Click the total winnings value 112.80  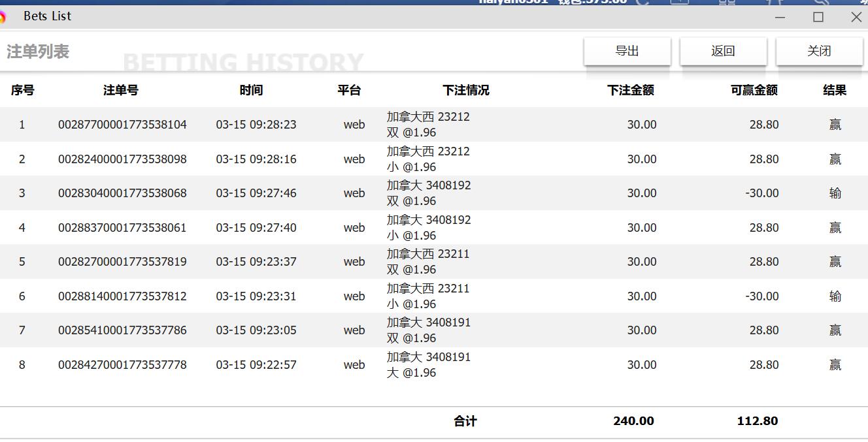point(757,421)
